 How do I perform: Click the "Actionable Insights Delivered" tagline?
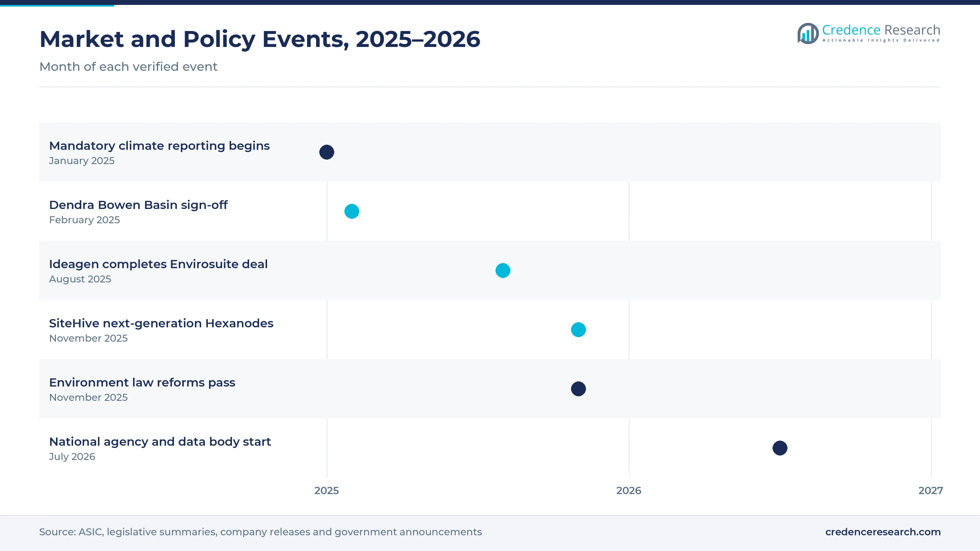881,40
